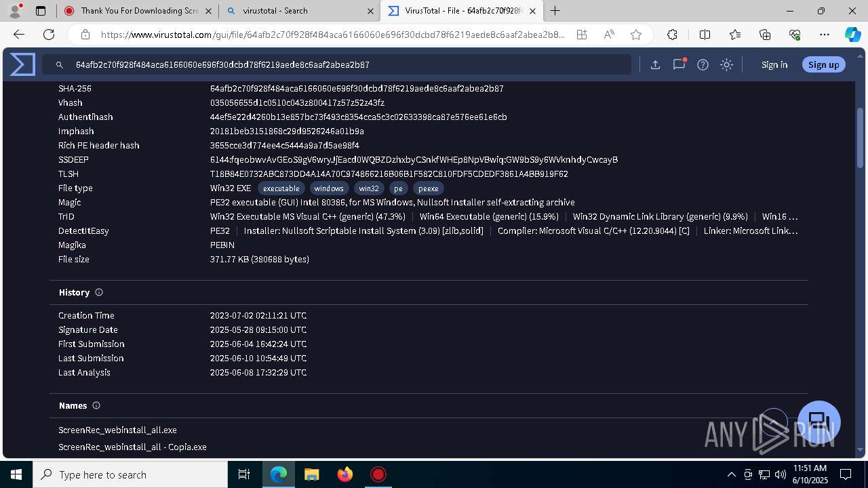The width and height of the screenshot is (868, 488).
Task: Show hidden system tray icons
Action: (x=731, y=474)
